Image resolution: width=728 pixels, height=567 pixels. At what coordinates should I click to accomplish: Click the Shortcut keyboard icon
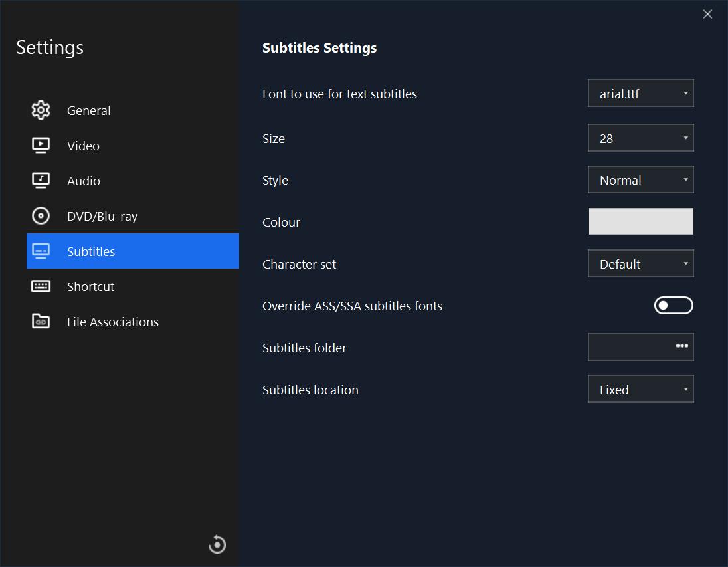click(x=41, y=286)
